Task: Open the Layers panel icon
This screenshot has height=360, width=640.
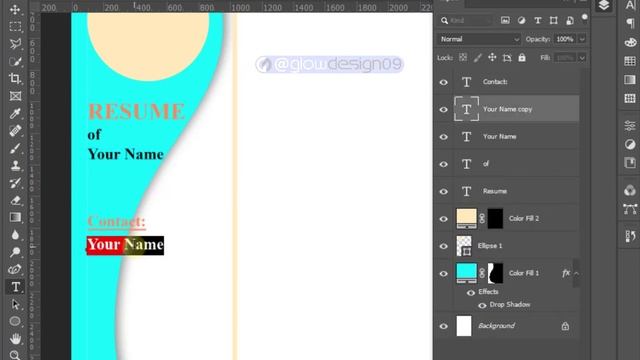Action: (604, 6)
